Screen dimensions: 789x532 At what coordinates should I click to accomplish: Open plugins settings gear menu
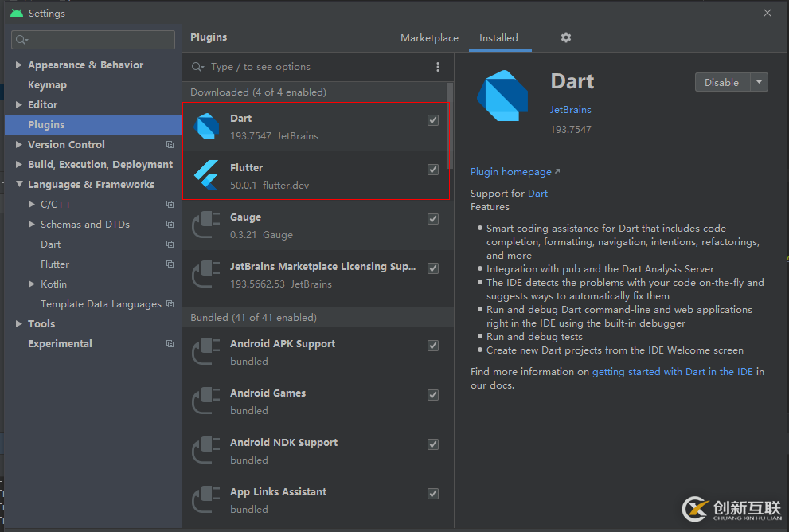tap(566, 37)
